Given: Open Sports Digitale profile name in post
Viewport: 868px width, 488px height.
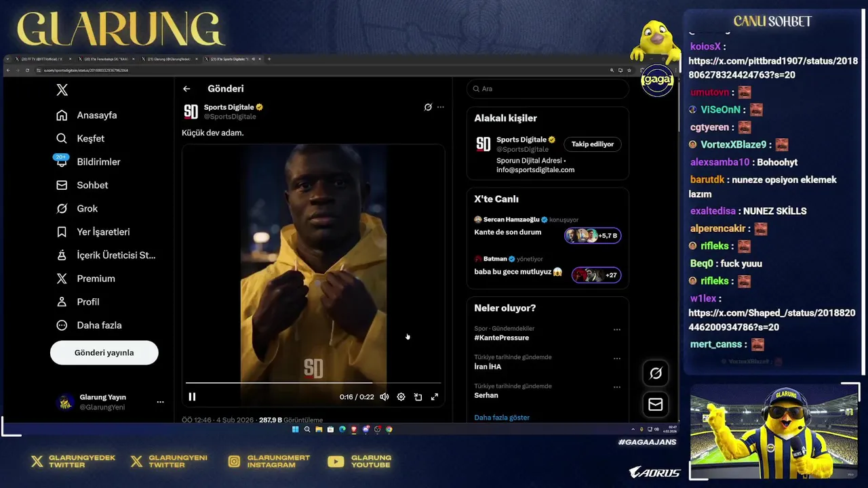Looking at the screenshot, I should tap(229, 107).
